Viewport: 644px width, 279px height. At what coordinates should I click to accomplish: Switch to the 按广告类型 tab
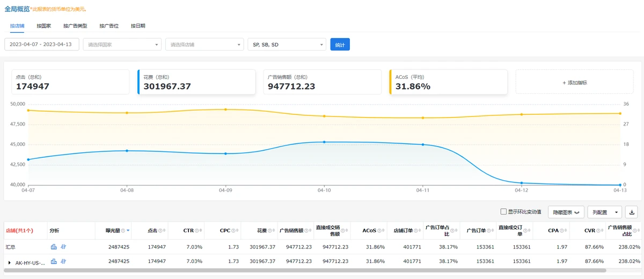coord(75,26)
